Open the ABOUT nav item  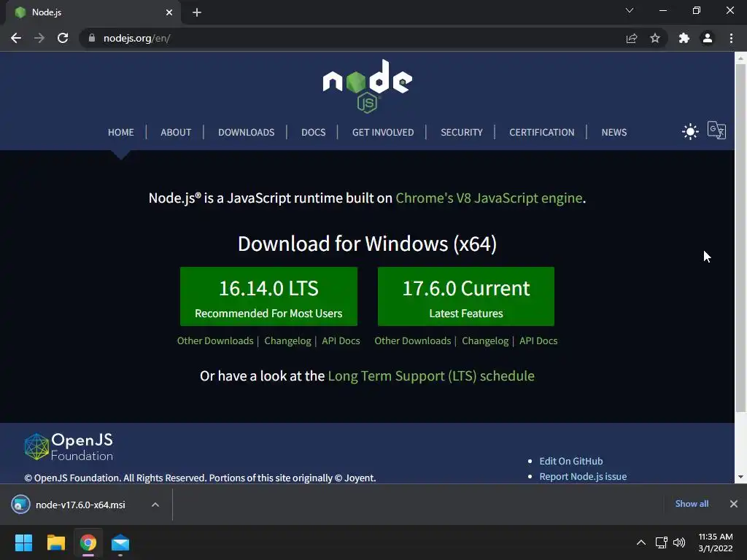[176, 133]
